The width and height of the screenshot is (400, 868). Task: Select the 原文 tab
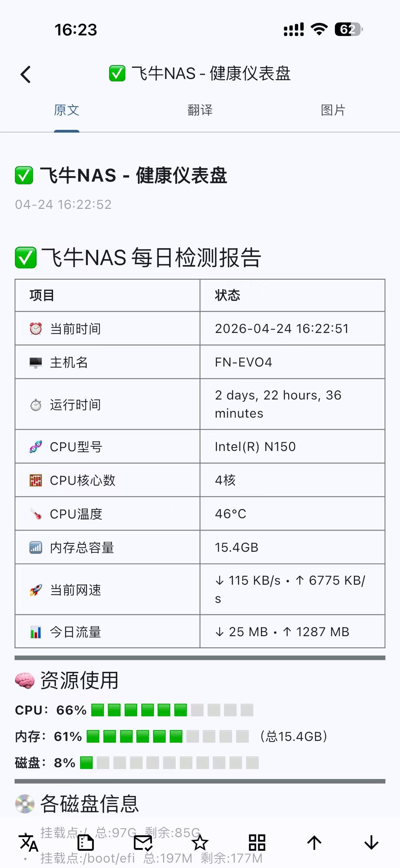pyautogui.click(x=67, y=110)
